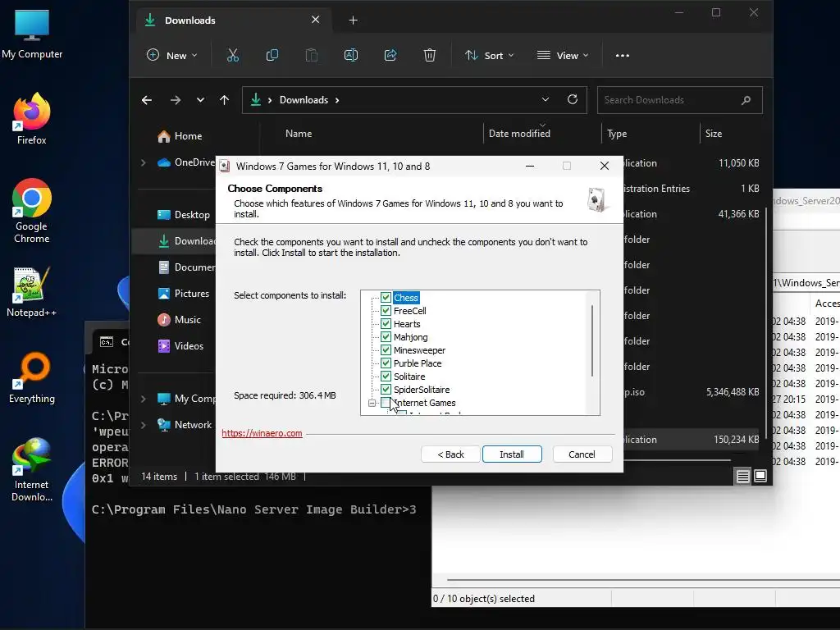Open the winaero.com link
Screen dimensions: 840x630
pos(262,433)
